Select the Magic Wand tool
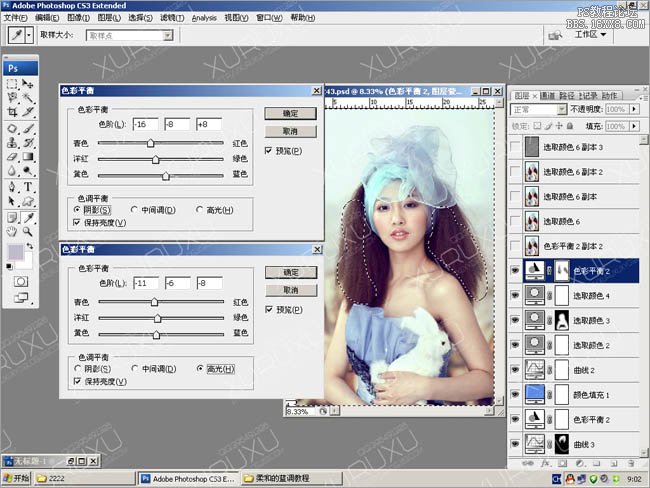The height and width of the screenshot is (488, 650). coord(28,98)
